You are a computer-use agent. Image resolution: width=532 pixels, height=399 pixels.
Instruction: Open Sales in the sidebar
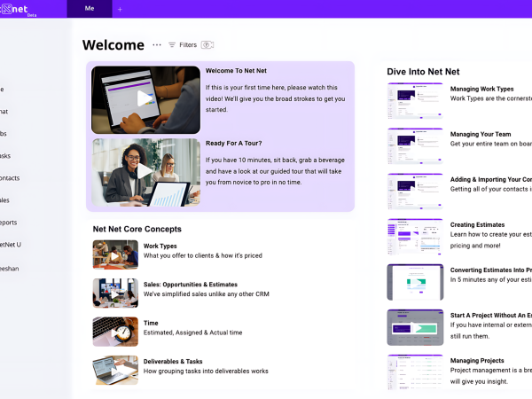[4, 200]
